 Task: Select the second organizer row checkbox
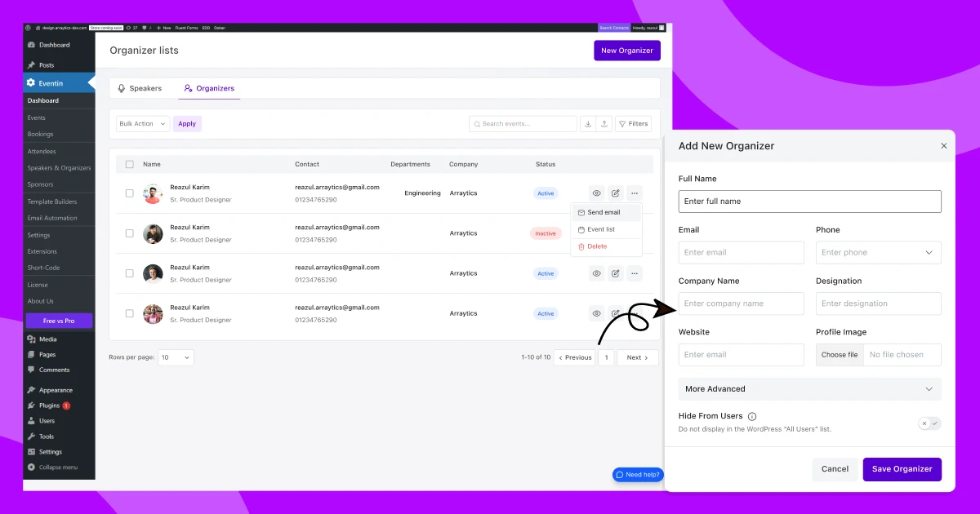[x=129, y=233]
